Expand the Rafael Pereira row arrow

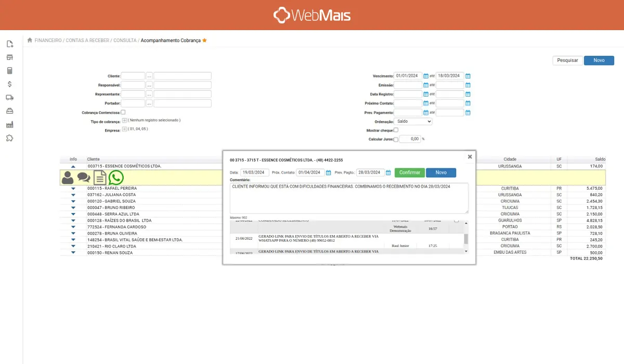coord(73,188)
